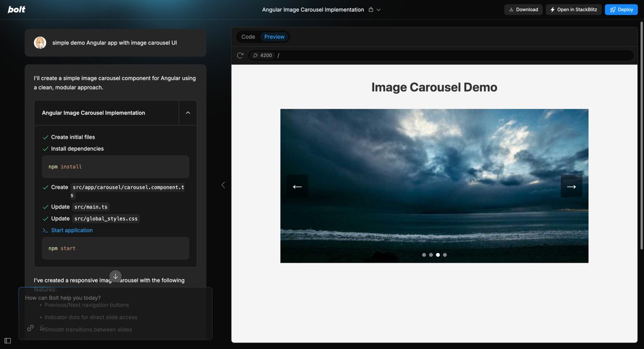Select the active third carousel indicator dot
The image size is (644, 349).
coord(438,255)
